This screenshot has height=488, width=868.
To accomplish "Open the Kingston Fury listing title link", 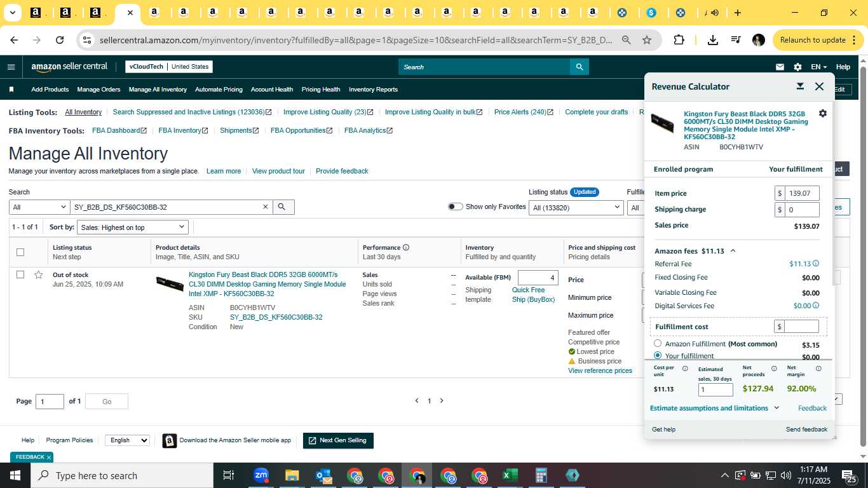I will tap(267, 284).
